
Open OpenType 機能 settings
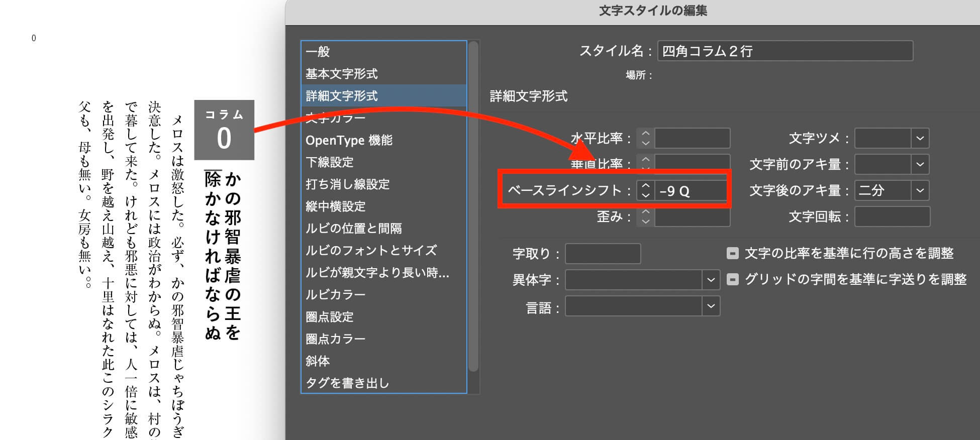click(349, 140)
